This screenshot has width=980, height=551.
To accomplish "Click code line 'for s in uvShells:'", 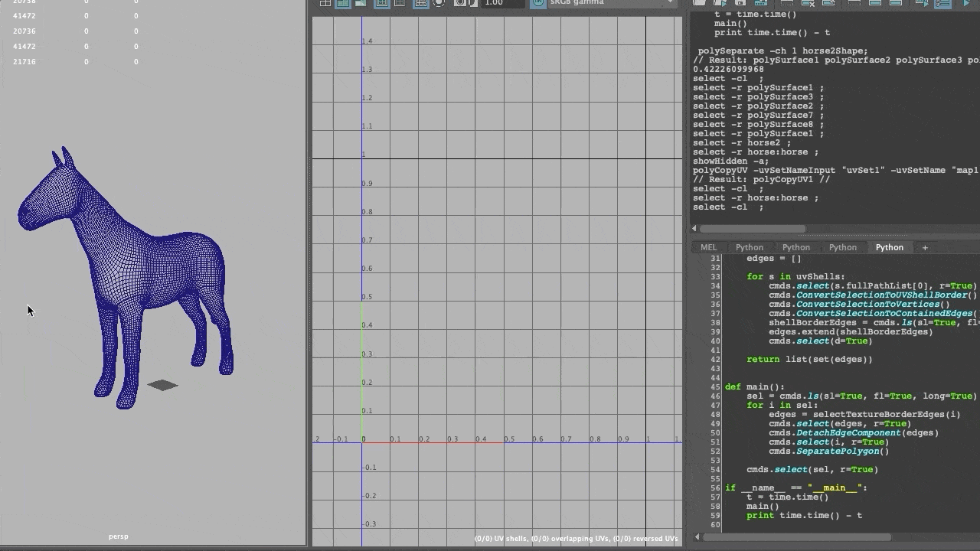I will (795, 276).
